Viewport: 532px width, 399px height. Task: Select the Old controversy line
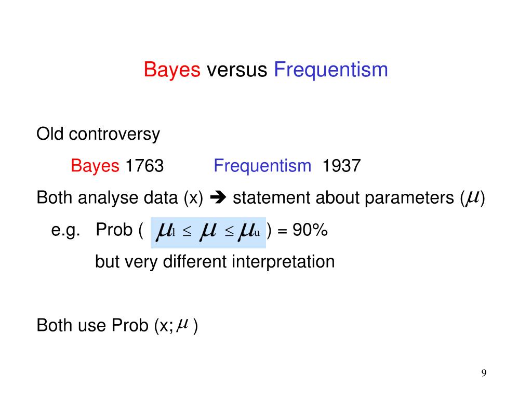[x=98, y=135]
